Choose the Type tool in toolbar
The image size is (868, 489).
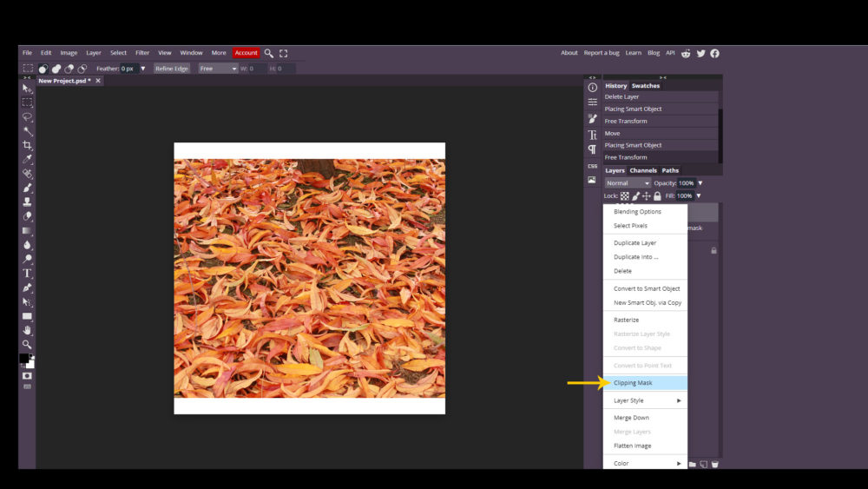click(27, 273)
